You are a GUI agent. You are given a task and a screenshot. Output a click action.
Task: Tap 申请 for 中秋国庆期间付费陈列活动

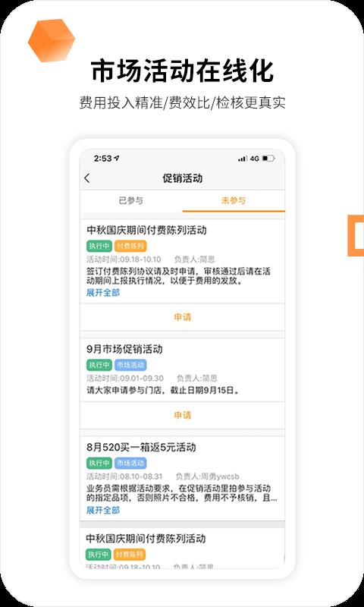click(x=182, y=317)
